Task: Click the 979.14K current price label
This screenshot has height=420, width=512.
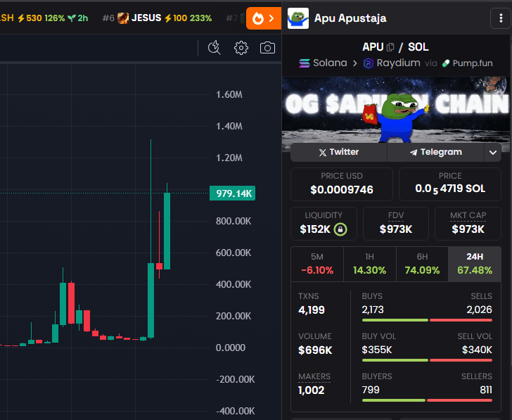Action: click(233, 193)
